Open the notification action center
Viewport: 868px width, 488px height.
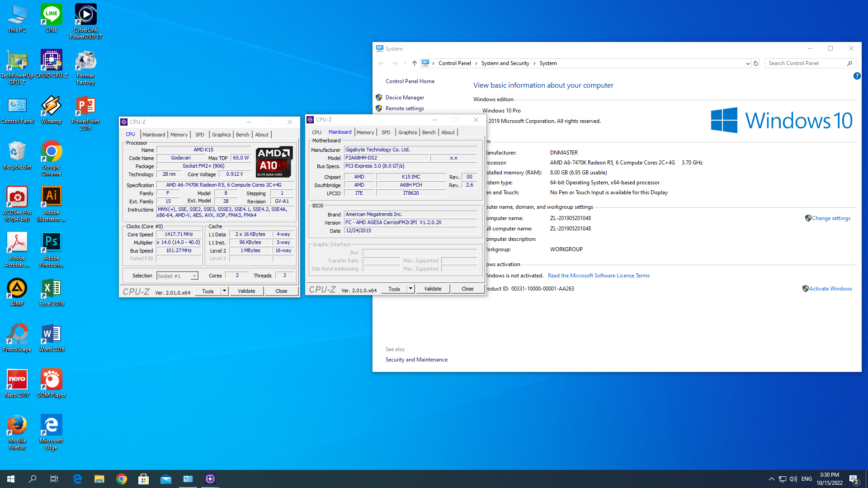pyautogui.click(x=854, y=479)
